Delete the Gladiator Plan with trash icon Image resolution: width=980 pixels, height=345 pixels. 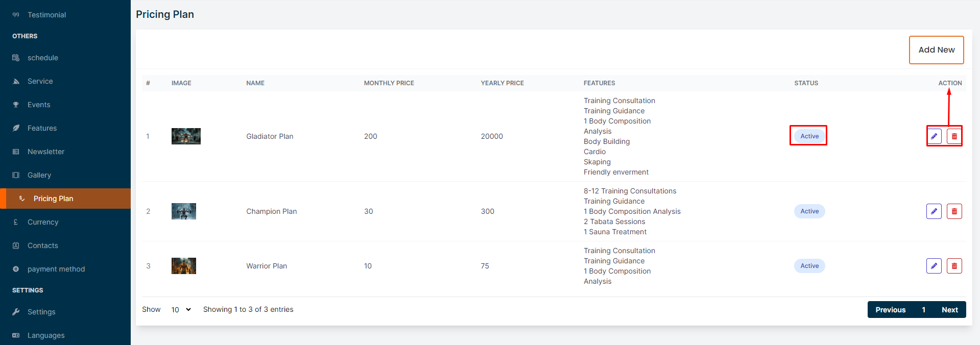[x=954, y=136]
